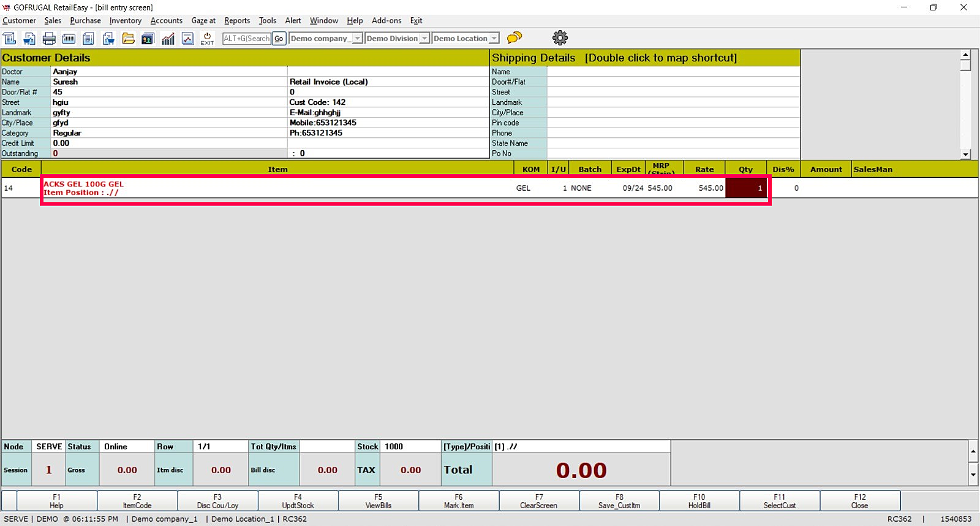Click the Go button beside search

279,39
